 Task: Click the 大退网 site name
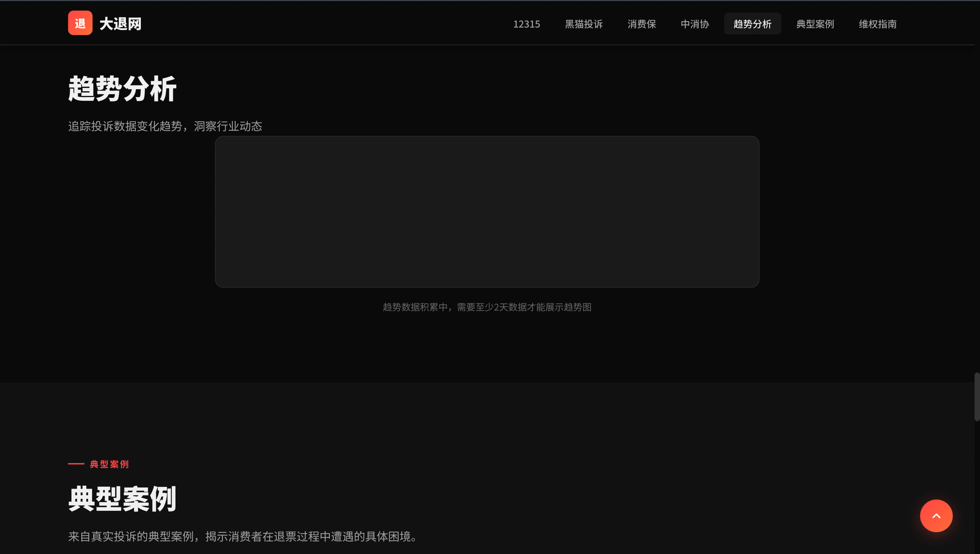[120, 24]
